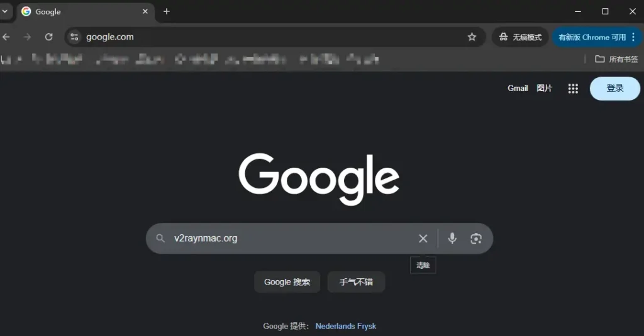Open Google Lens image search icon
The width and height of the screenshot is (644, 336).
click(x=475, y=239)
